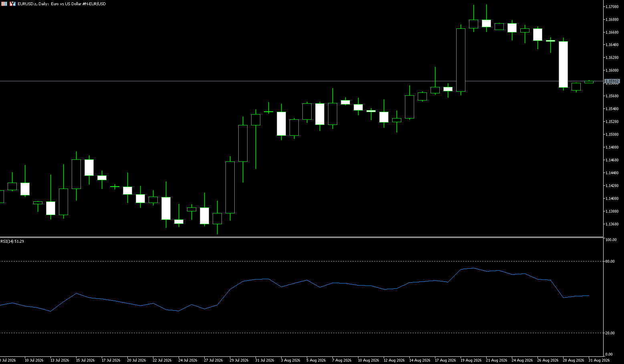Click the 1.14280 price scale label
Viewport: 624px width, 364px height.
612,186
